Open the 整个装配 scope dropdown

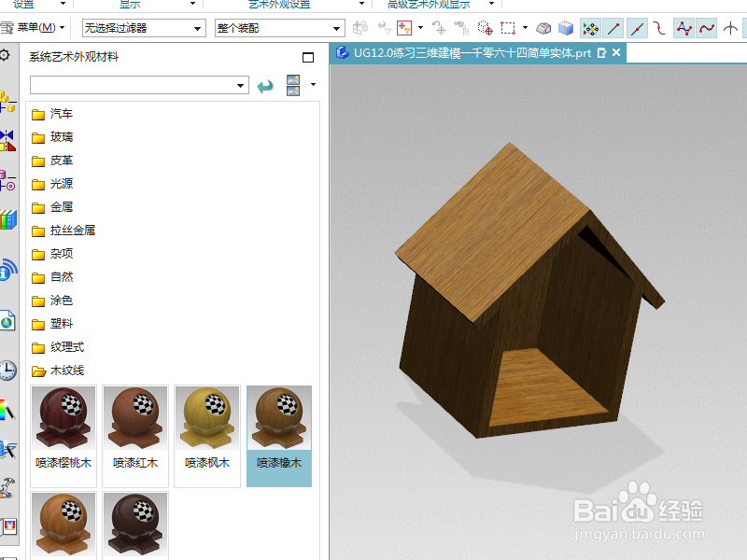279,28
